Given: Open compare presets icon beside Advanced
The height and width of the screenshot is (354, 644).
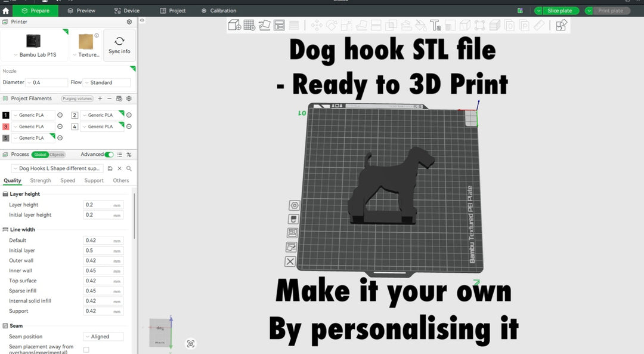Looking at the screenshot, I should tap(129, 155).
